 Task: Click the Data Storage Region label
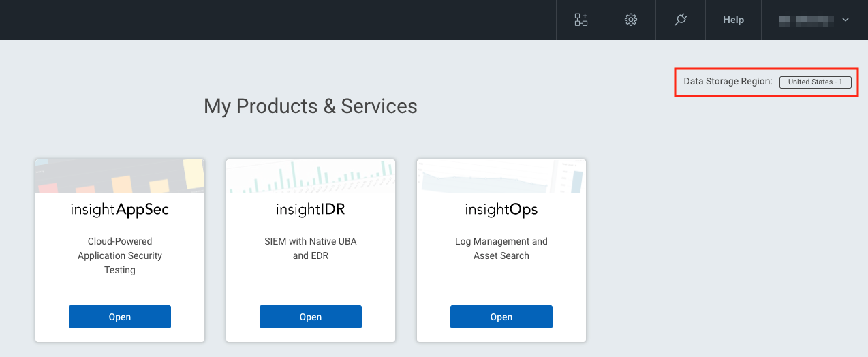coord(728,82)
